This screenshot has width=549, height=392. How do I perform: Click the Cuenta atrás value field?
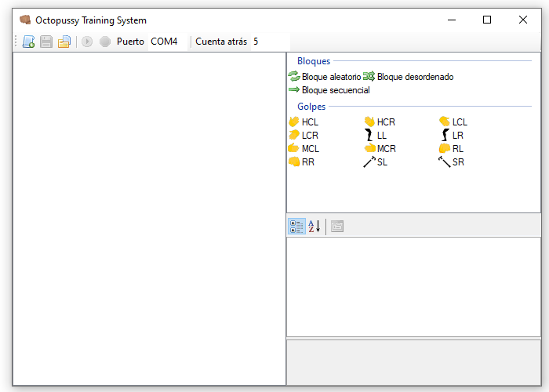(x=270, y=42)
